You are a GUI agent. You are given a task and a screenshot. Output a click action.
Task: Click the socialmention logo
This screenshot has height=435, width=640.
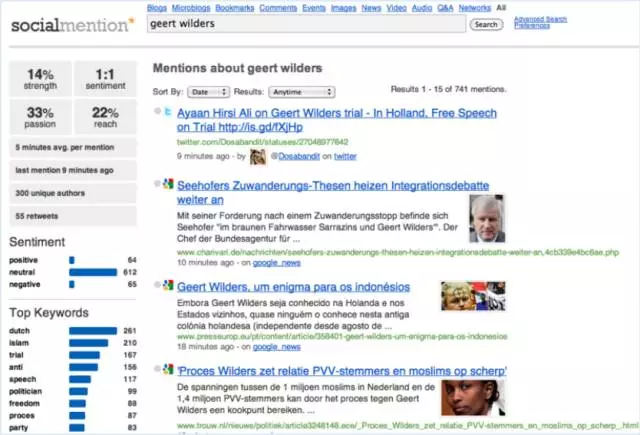point(70,23)
